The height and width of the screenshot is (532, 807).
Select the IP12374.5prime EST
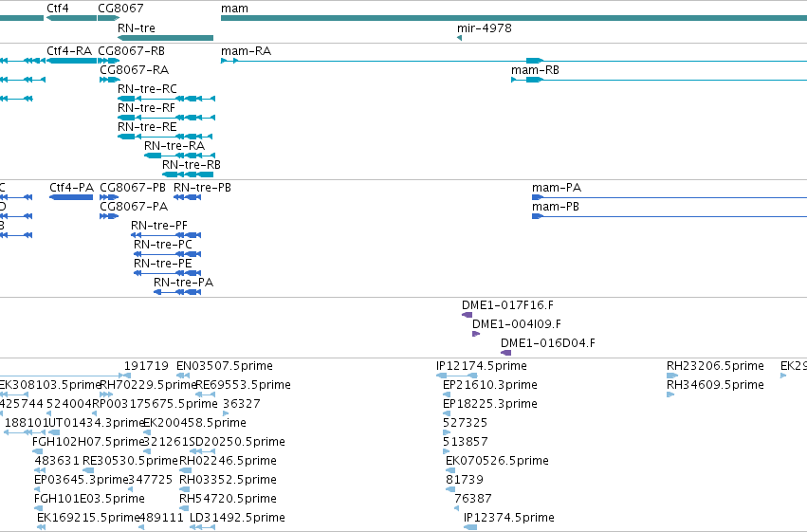coord(470,527)
